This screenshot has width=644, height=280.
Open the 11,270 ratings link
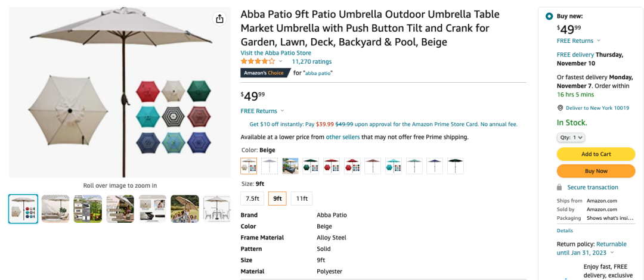(311, 61)
